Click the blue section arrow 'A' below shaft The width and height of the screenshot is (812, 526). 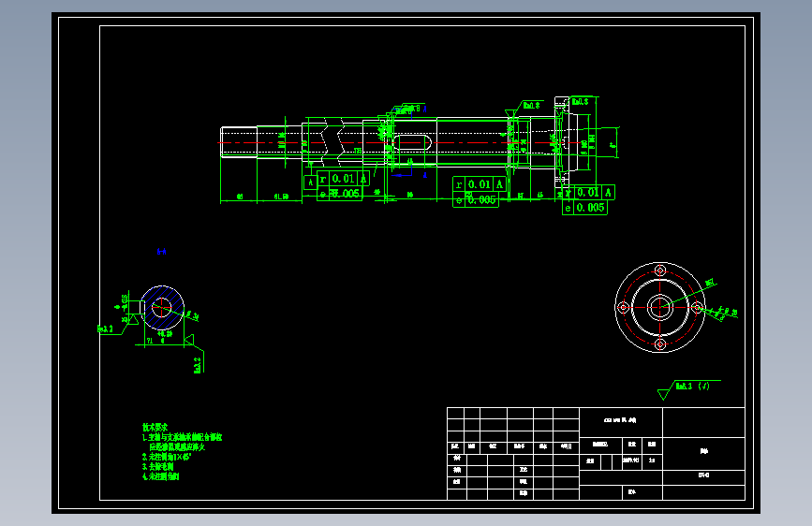point(424,176)
